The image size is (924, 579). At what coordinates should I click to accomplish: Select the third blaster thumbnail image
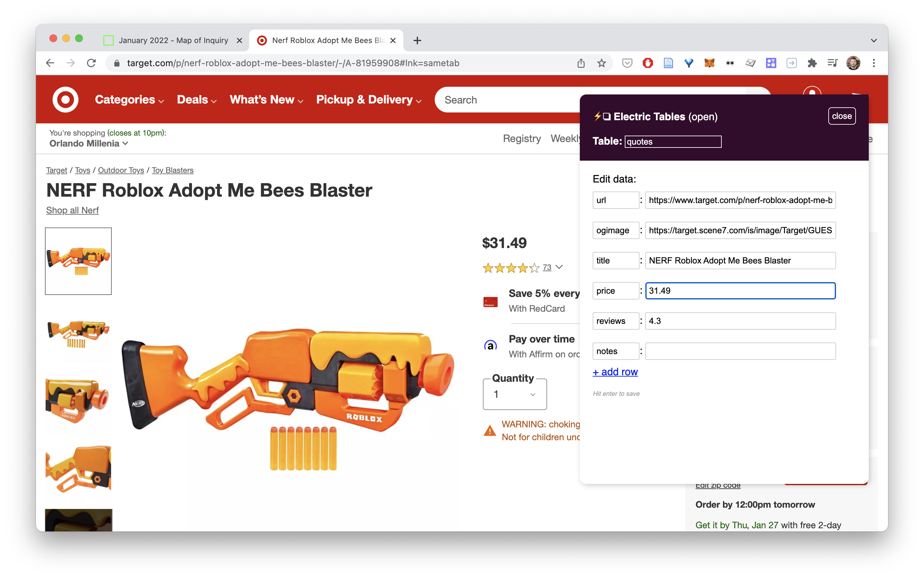click(x=78, y=401)
